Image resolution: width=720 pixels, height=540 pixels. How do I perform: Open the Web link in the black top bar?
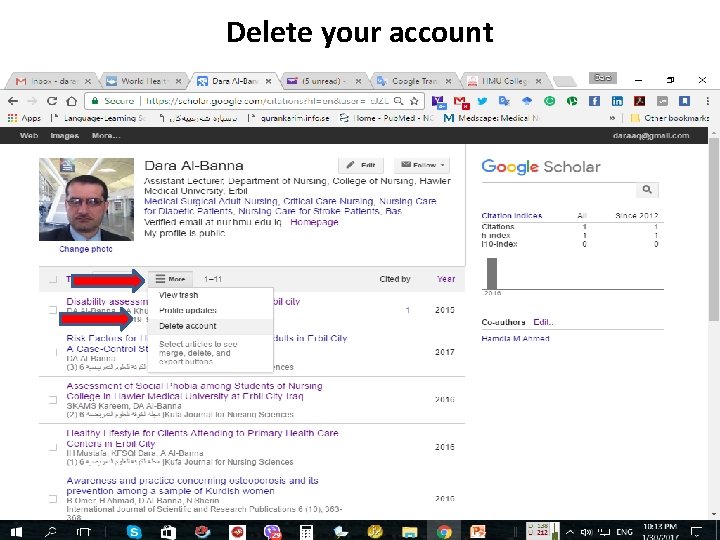coord(29,136)
